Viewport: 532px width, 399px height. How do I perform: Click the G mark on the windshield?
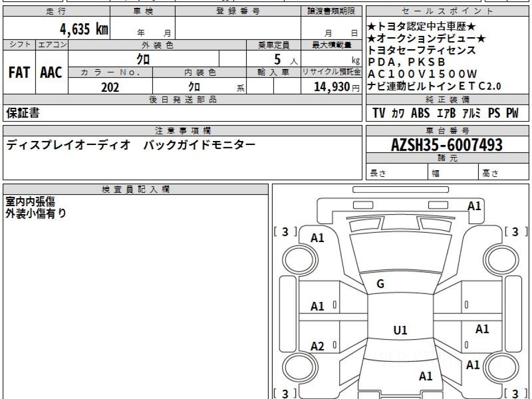click(x=380, y=284)
